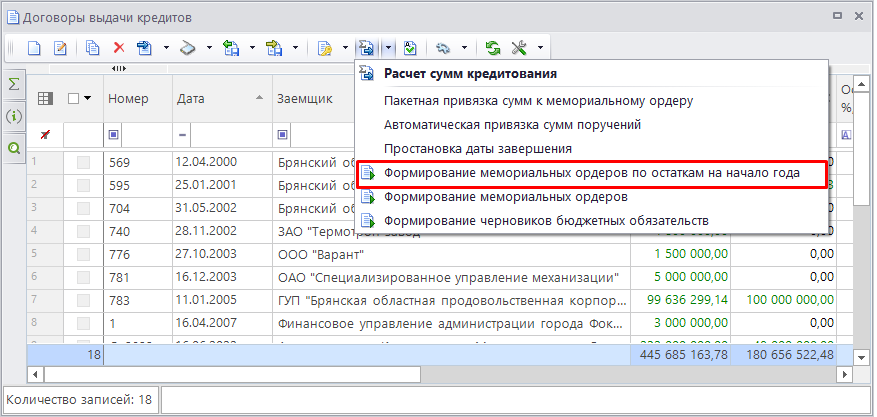Select Формирование мемориальных ордеров по остаткам
This screenshot has width=877, height=417.
coord(592,174)
